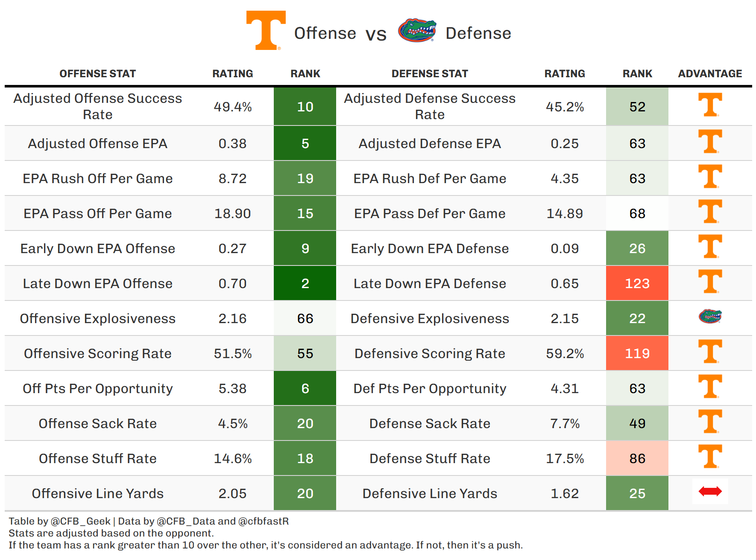Click the Tennessee logo in the Success Rate row
Image resolution: width=756 pixels, height=560 pixels.
[710, 105]
